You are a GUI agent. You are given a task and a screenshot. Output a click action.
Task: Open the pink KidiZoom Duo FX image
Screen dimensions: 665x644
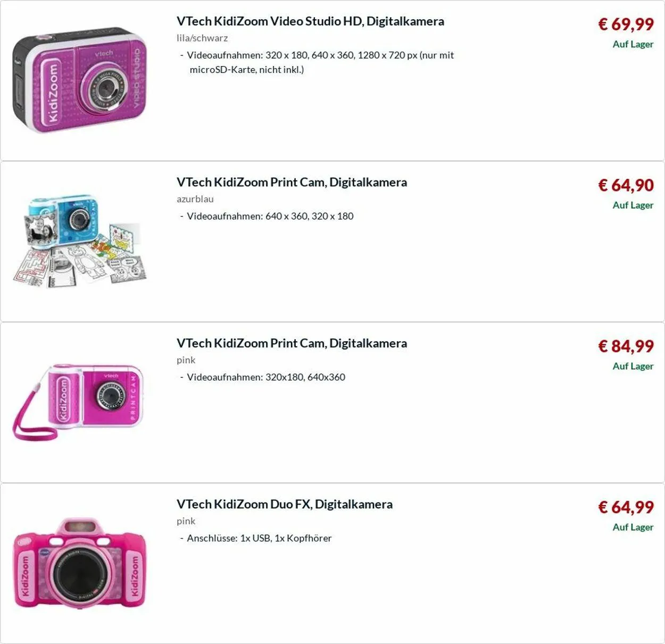pos(80,563)
